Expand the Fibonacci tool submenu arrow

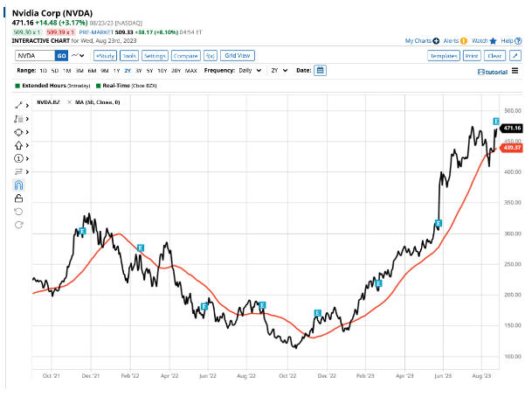[x=27, y=119]
